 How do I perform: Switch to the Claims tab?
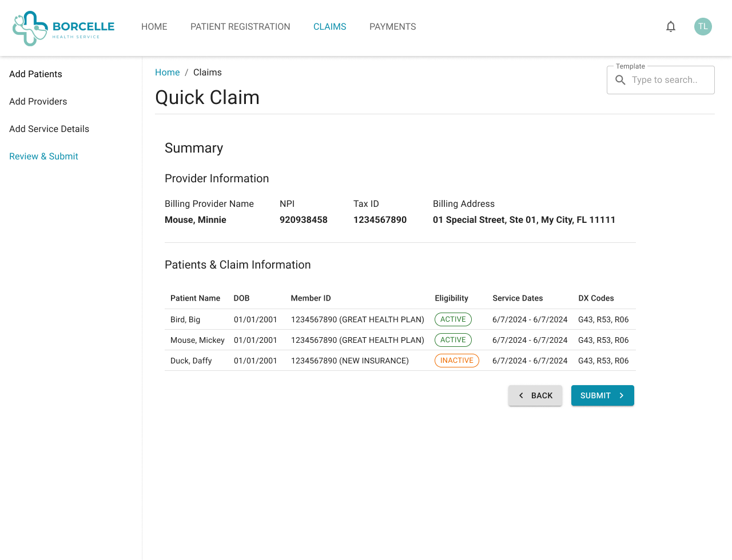click(329, 27)
